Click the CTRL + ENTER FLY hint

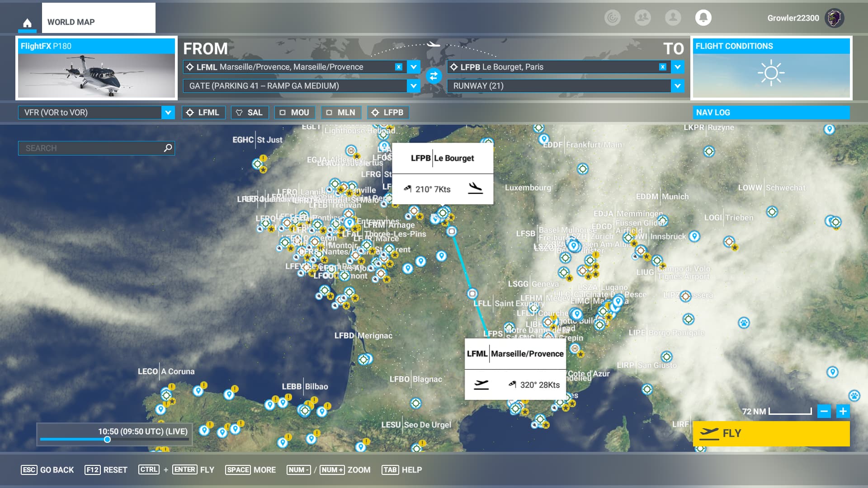176,470
